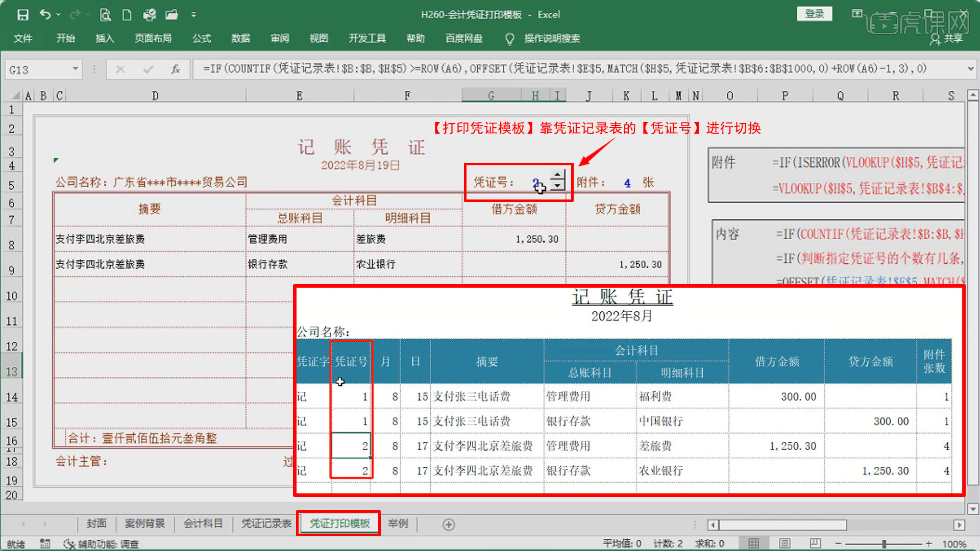
Task: Open Customize Quick Access Toolbar dropdown
Action: click(x=193, y=15)
